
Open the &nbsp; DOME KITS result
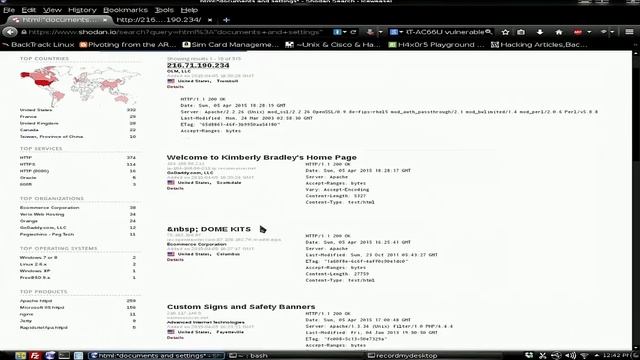pos(209,229)
